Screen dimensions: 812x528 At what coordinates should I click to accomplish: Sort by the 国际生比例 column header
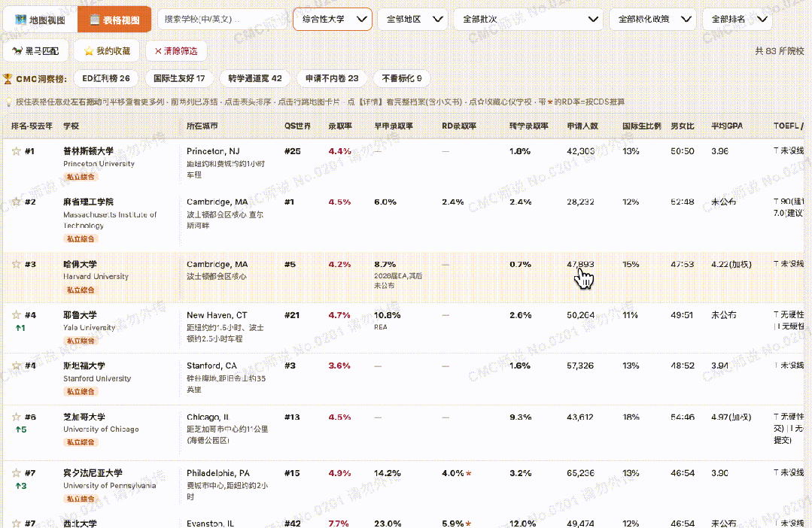pos(642,126)
